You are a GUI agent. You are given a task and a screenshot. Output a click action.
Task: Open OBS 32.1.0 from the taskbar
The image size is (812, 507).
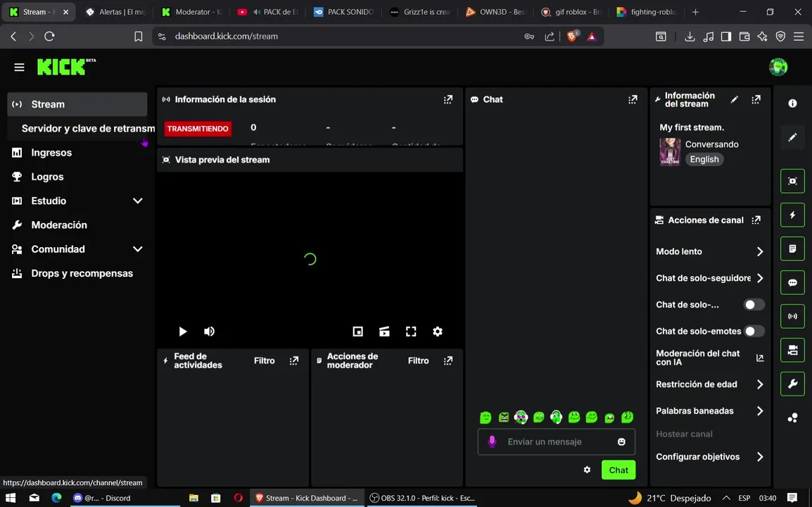423,498
